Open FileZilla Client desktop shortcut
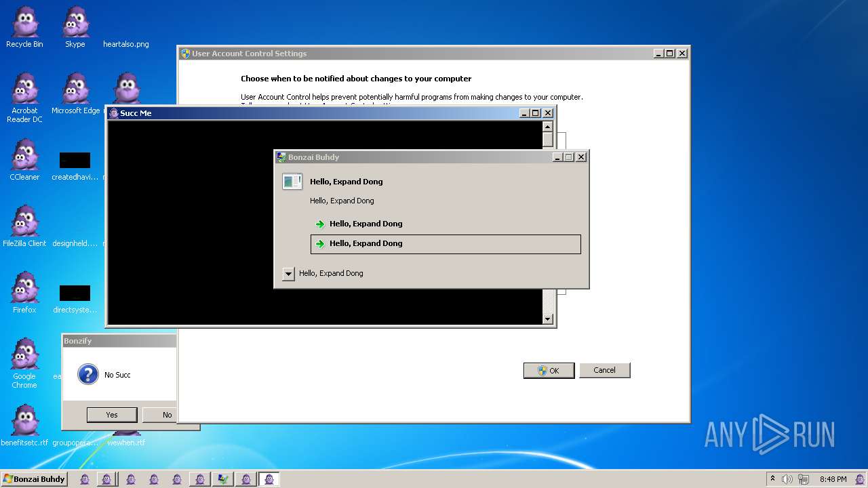This screenshot has height=488, width=868. click(24, 226)
